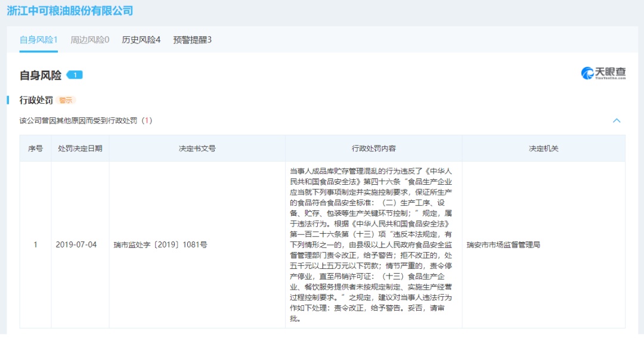Screen dimensions: 644x341
Task: Click the 行政处罚内容 column header
Action: (x=373, y=148)
